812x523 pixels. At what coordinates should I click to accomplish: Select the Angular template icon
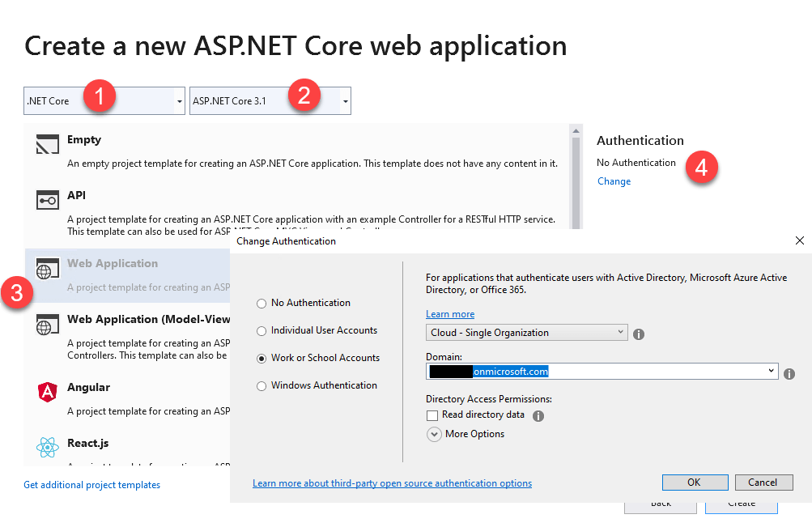point(48,393)
